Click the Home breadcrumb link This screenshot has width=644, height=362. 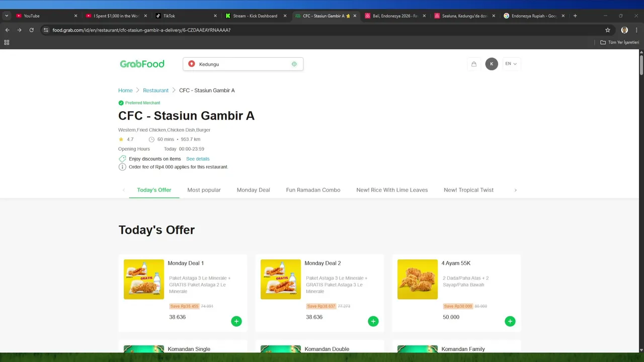(x=125, y=90)
